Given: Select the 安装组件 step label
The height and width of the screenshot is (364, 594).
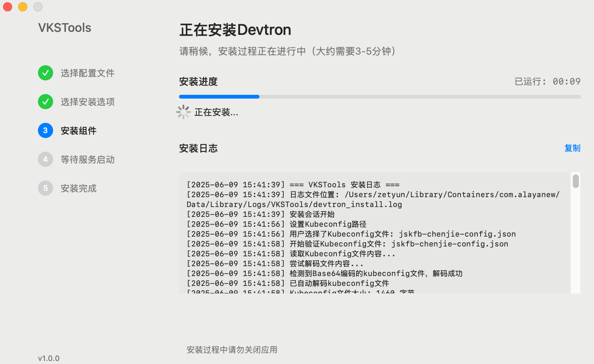Looking at the screenshot, I should pos(79,131).
